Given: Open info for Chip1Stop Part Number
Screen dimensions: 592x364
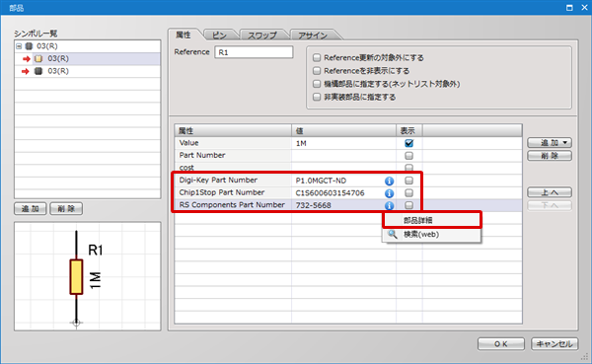Looking at the screenshot, I should 389,193.
